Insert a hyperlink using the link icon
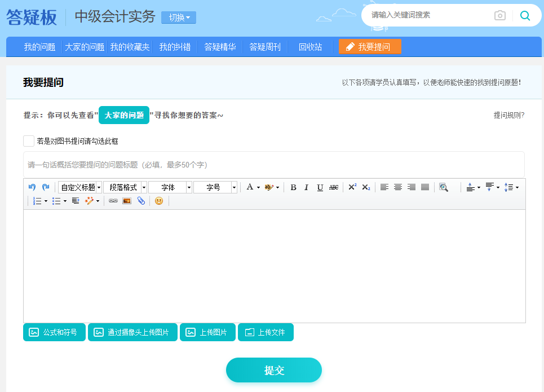Image resolution: width=544 pixels, height=392 pixels. (x=113, y=201)
